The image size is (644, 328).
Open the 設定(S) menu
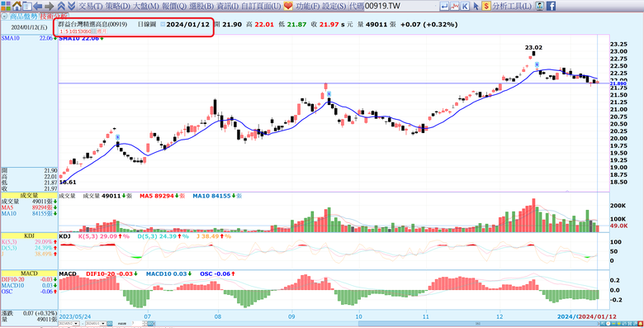[x=334, y=6]
